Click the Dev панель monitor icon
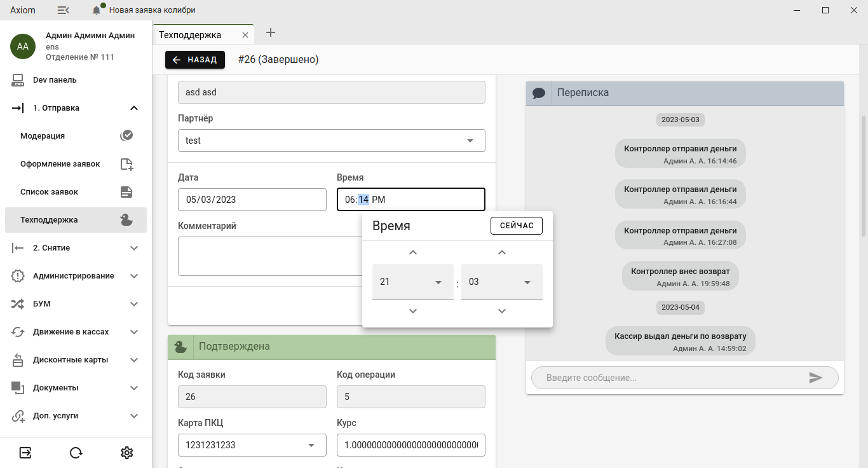Screen dimensions: 868x468 pos(18,80)
